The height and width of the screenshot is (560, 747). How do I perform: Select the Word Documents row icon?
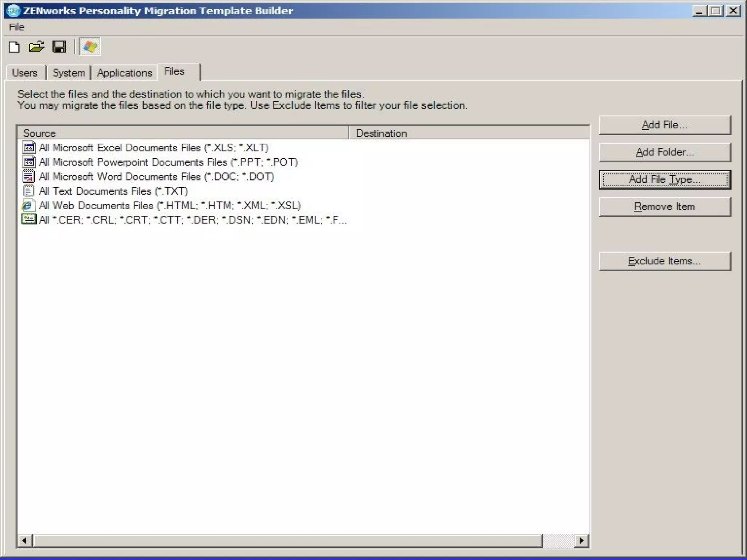tap(29, 176)
